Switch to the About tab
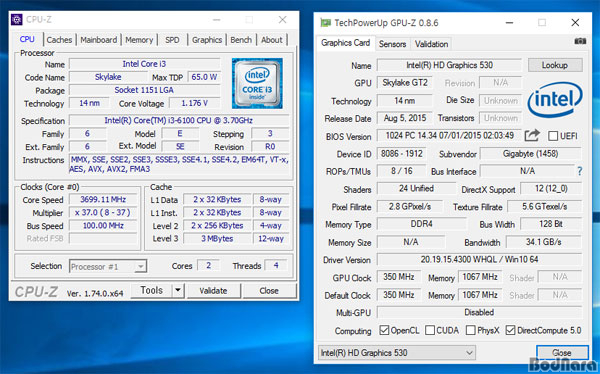Viewport: 600px width, 374px height. [x=272, y=40]
